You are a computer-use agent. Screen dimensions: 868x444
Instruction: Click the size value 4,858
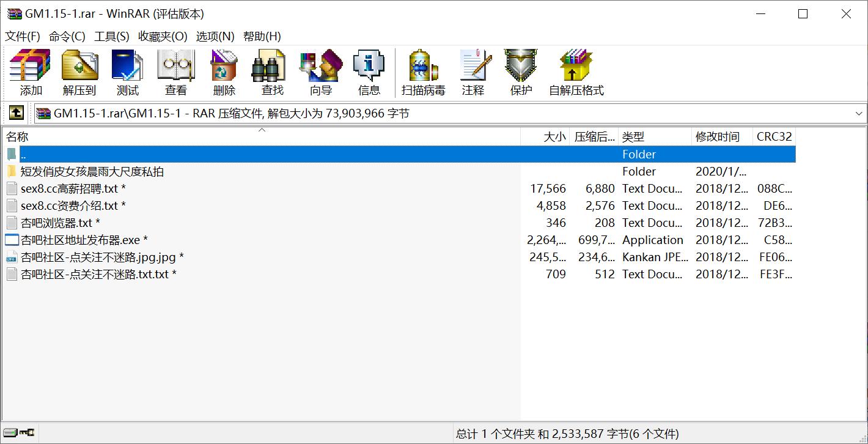[551, 205]
